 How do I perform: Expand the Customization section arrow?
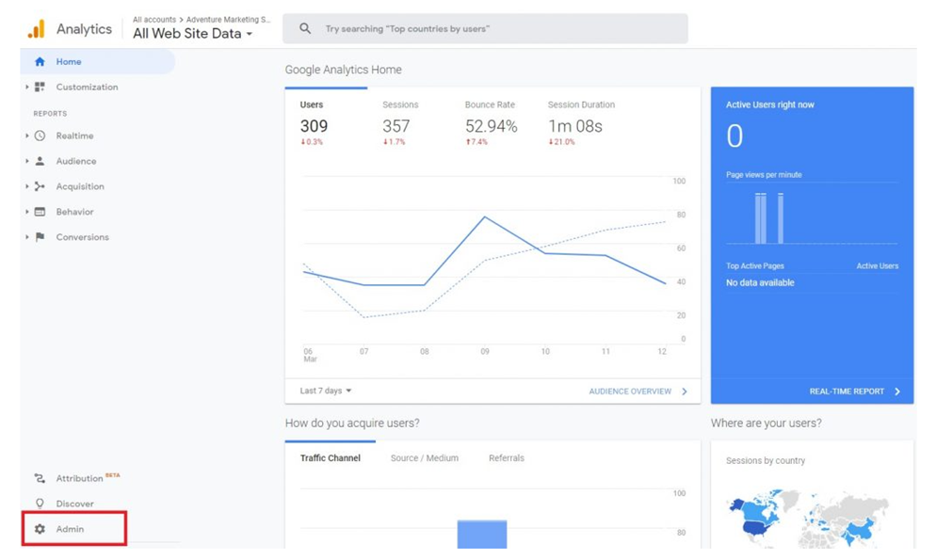click(x=27, y=88)
